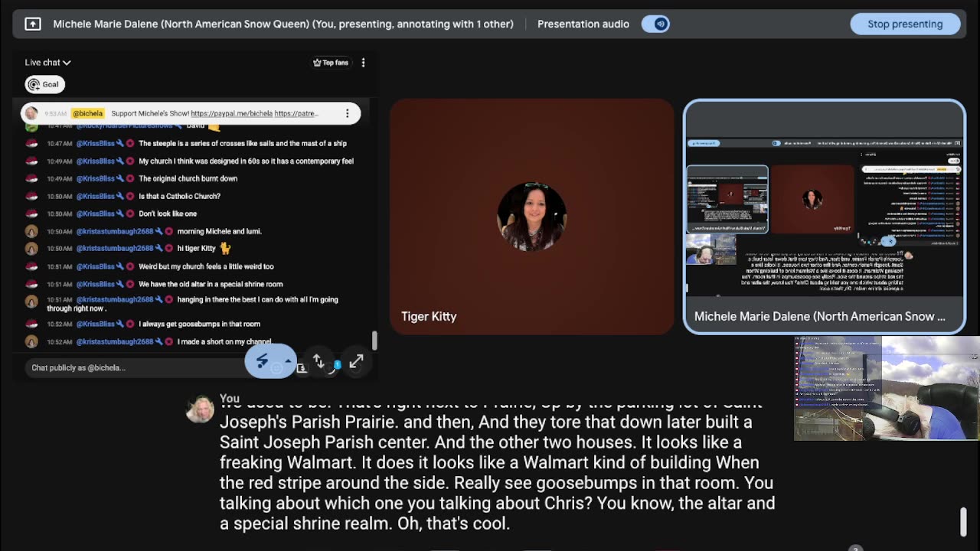Click the 'Tiger Kitty' name label

point(429,316)
